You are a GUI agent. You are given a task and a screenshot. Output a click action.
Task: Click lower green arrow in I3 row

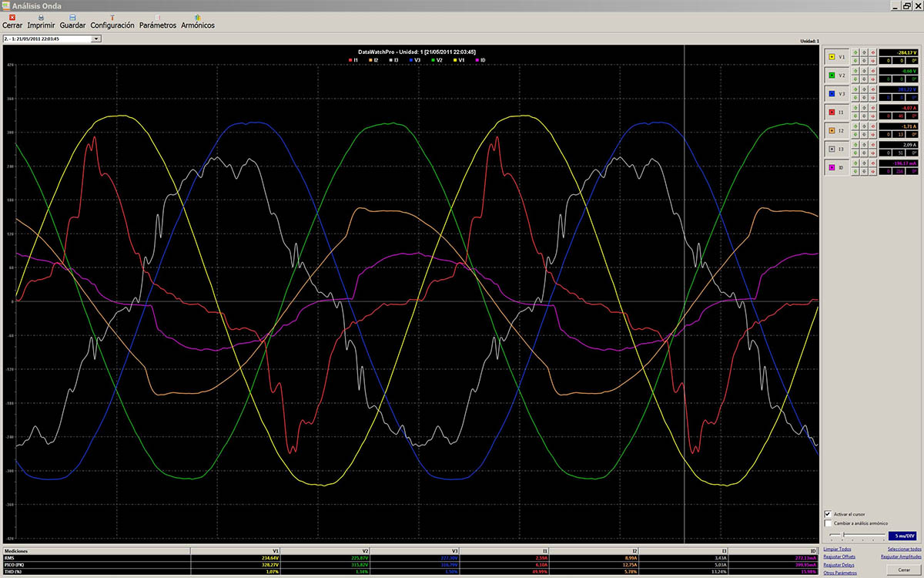[855, 153]
